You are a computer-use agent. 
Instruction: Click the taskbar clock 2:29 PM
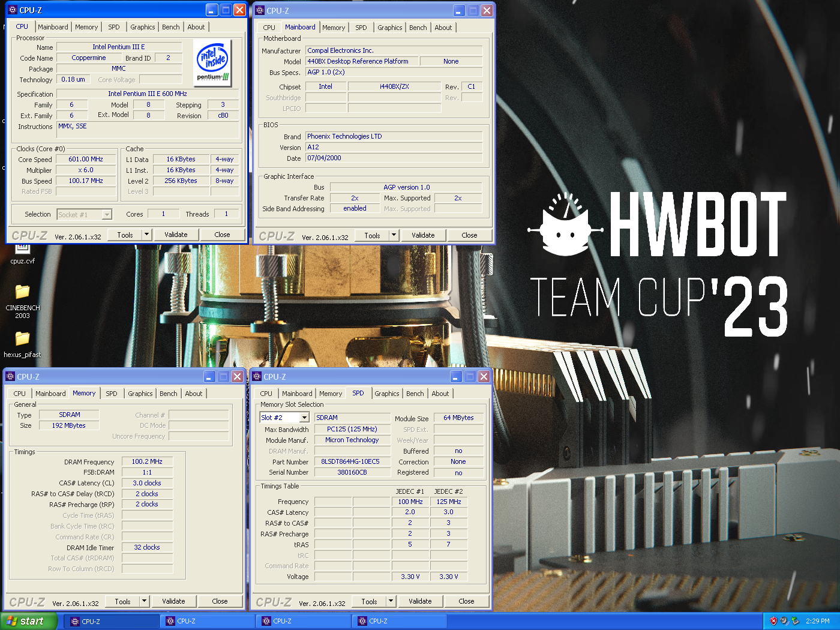point(818,621)
